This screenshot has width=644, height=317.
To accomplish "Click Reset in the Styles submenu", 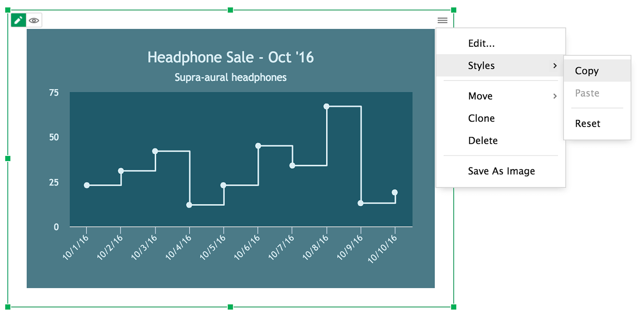I will click(x=587, y=124).
